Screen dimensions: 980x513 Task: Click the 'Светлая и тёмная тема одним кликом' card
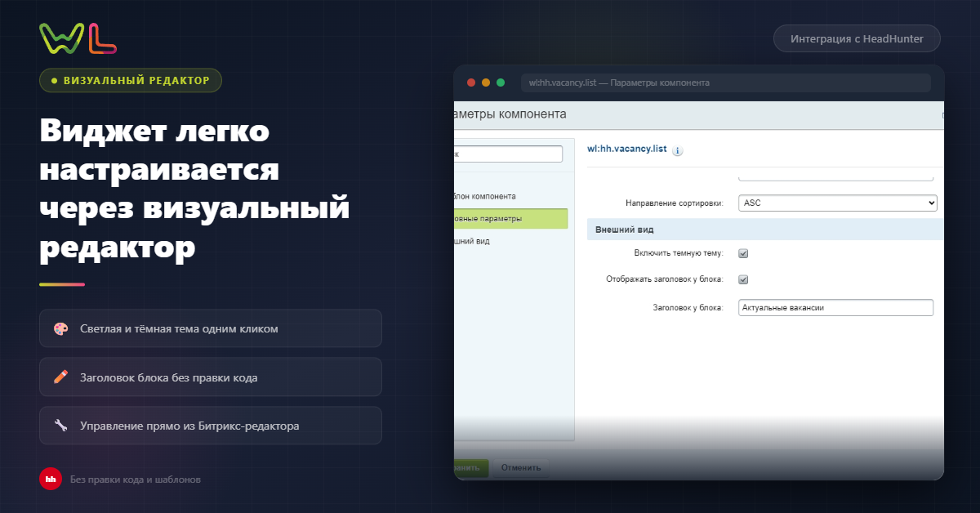[x=211, y=328]
